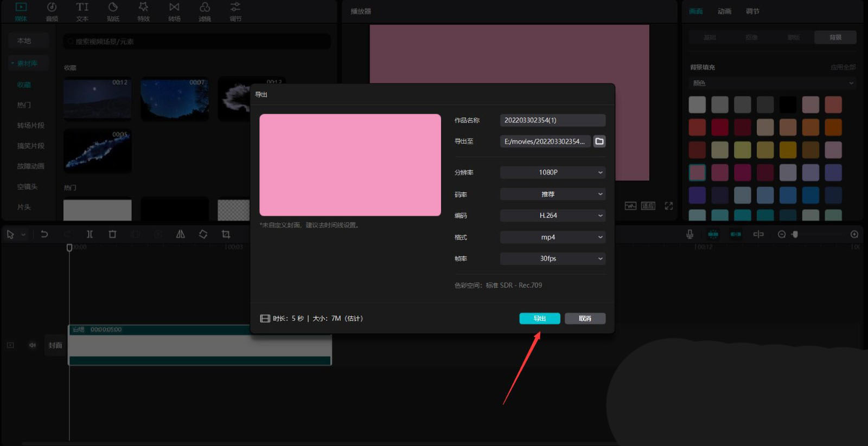
Task: Mute the main track with speaker icon
Action: pyautogui.click(x=33, y=345)
